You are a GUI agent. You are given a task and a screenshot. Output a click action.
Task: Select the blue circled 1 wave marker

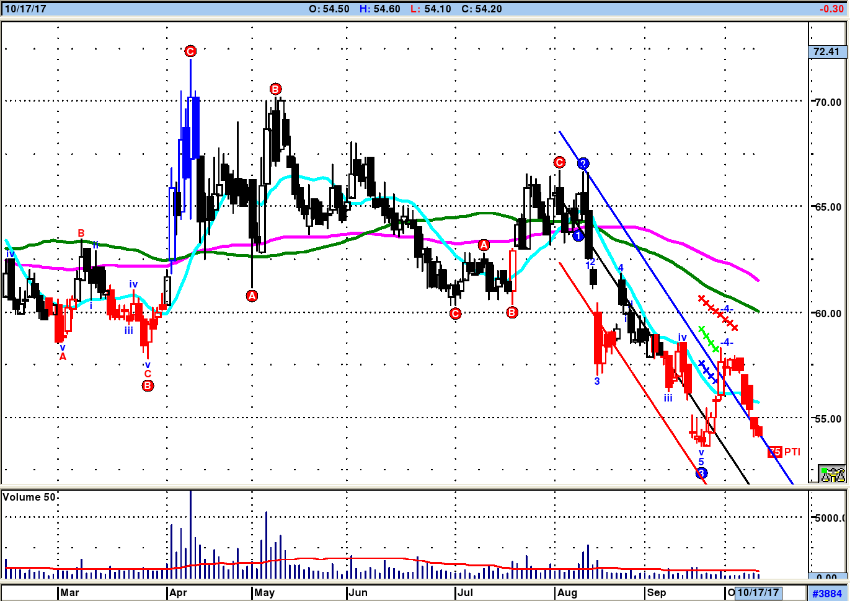click(x=578, y=235)
